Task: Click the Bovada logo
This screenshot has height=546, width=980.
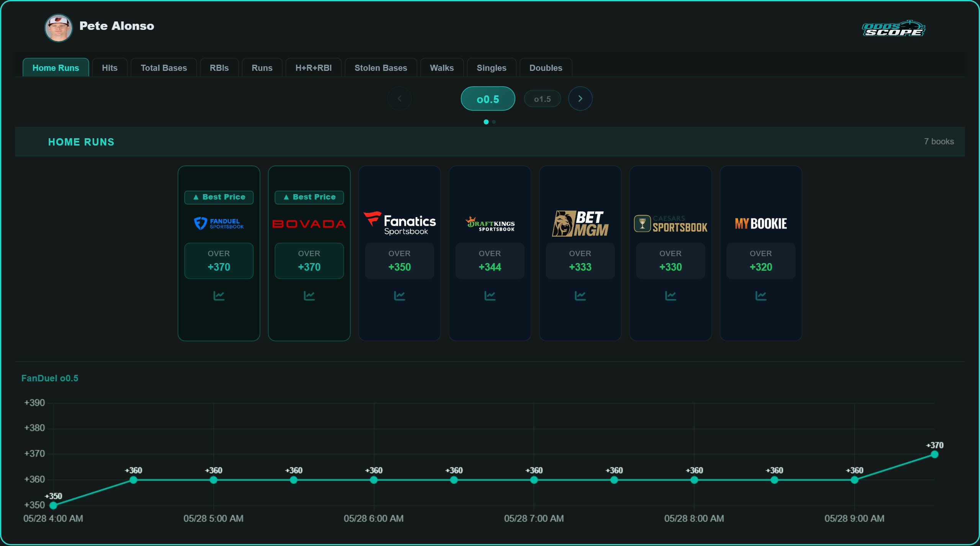Action: (x=309, y=224)
